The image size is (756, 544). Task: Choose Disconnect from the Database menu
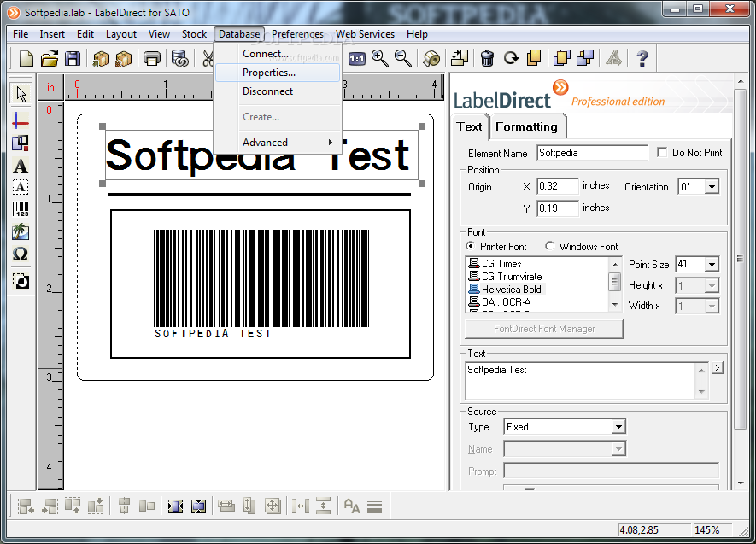(278, 91)
